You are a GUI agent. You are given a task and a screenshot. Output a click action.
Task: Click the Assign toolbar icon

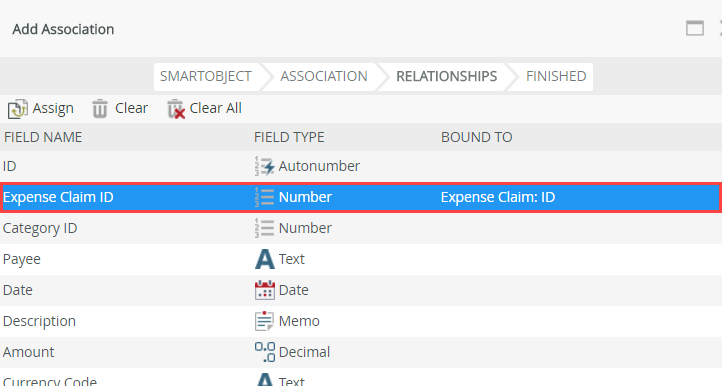click(17, 109)
